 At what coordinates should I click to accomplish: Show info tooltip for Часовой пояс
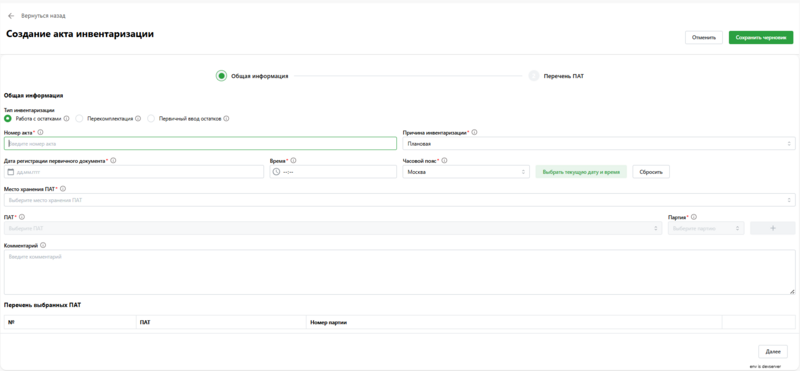(x=444, y=160)
